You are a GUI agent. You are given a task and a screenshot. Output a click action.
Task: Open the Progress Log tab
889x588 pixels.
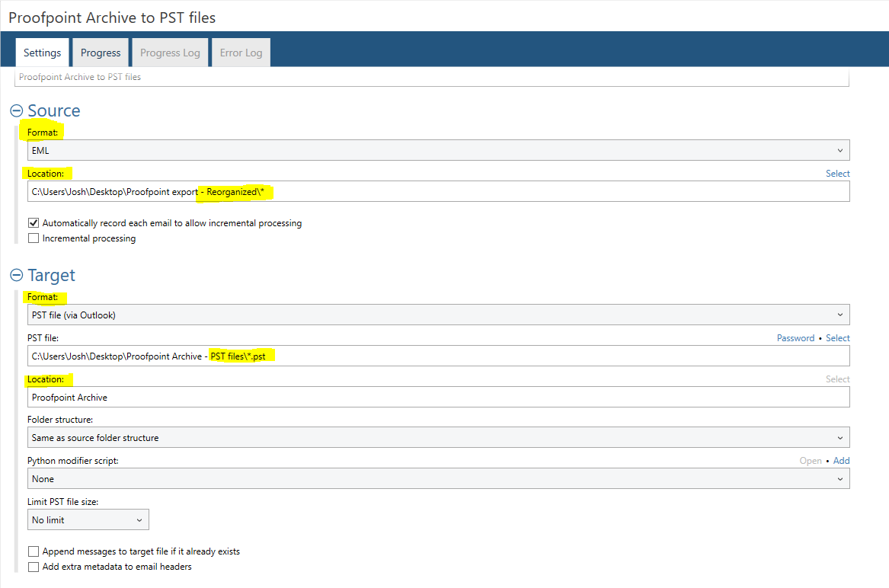click(x=170, y=53)
